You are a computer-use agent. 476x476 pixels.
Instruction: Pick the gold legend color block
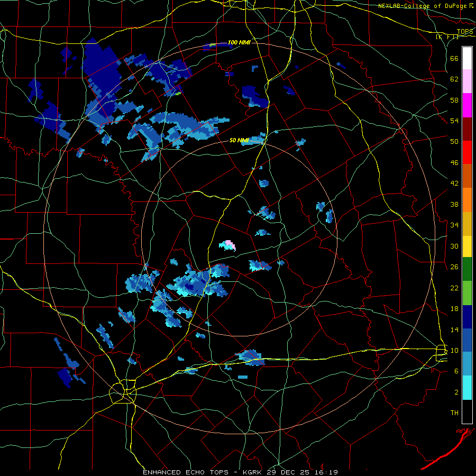[x=467, y=224]
